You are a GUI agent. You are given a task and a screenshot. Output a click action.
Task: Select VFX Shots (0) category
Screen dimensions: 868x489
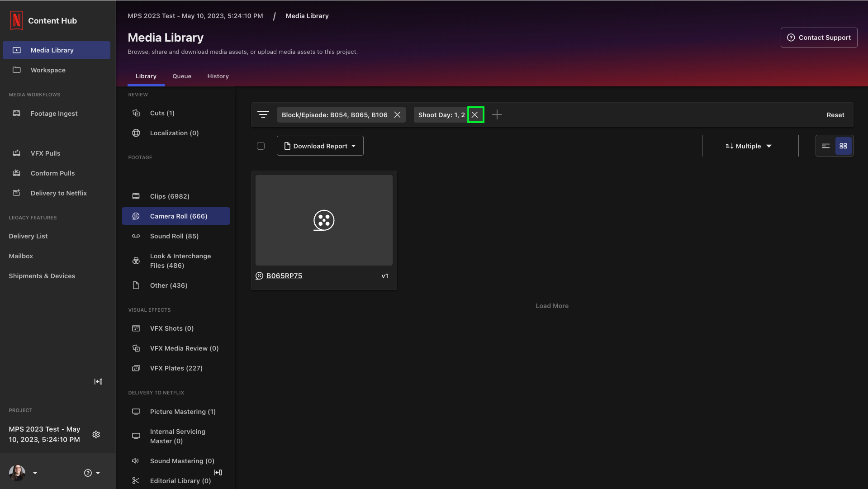176,328
